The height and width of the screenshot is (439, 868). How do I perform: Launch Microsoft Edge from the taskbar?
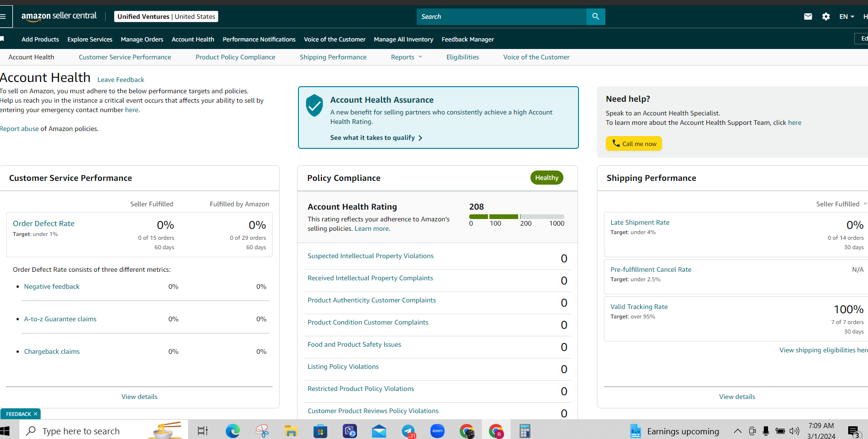point(232,431)
